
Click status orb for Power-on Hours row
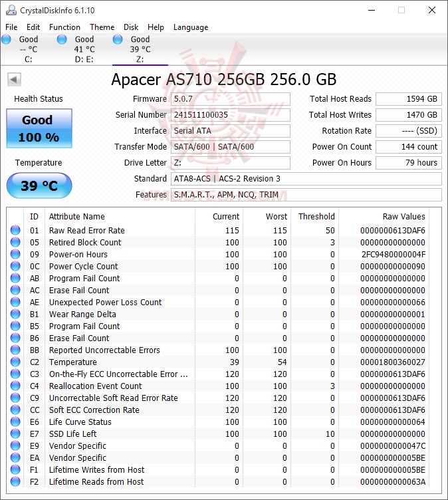click(15, 254)
